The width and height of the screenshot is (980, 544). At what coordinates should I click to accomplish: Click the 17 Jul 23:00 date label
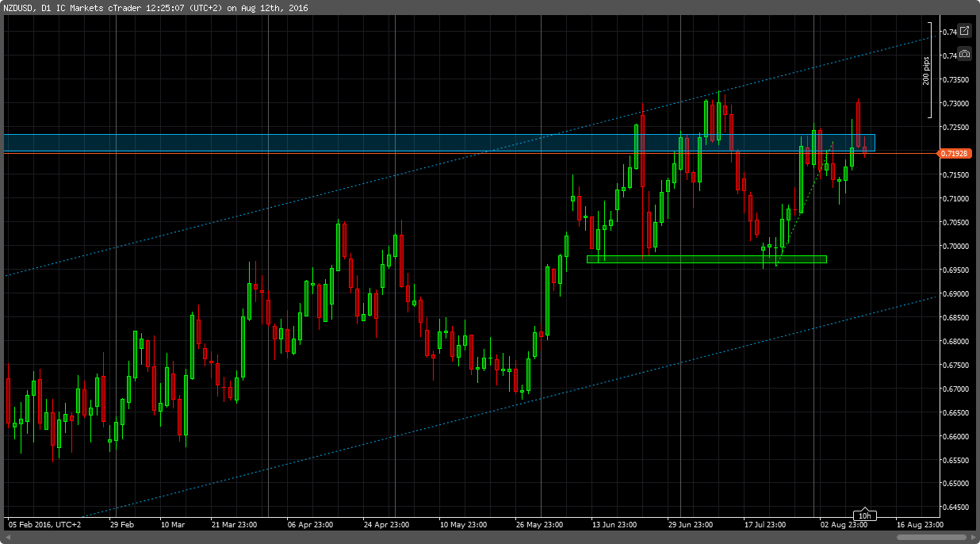coord(765,524)
